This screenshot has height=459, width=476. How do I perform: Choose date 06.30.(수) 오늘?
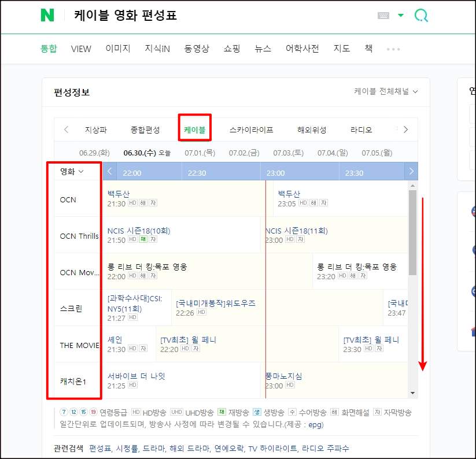[x=147, y=153]
